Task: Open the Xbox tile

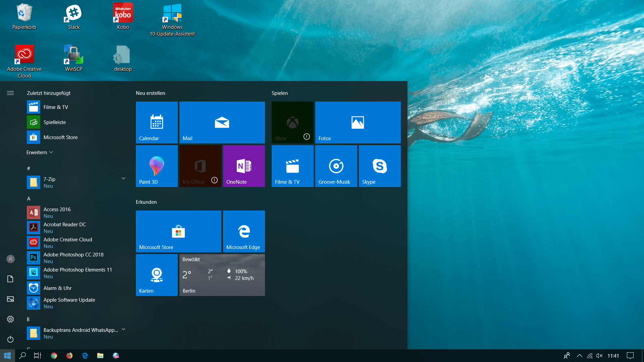Action: (x=292, y=122)
